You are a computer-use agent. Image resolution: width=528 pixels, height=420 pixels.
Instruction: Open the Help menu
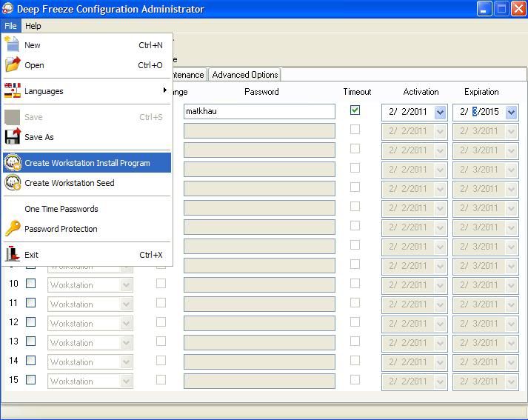(33, 26)
